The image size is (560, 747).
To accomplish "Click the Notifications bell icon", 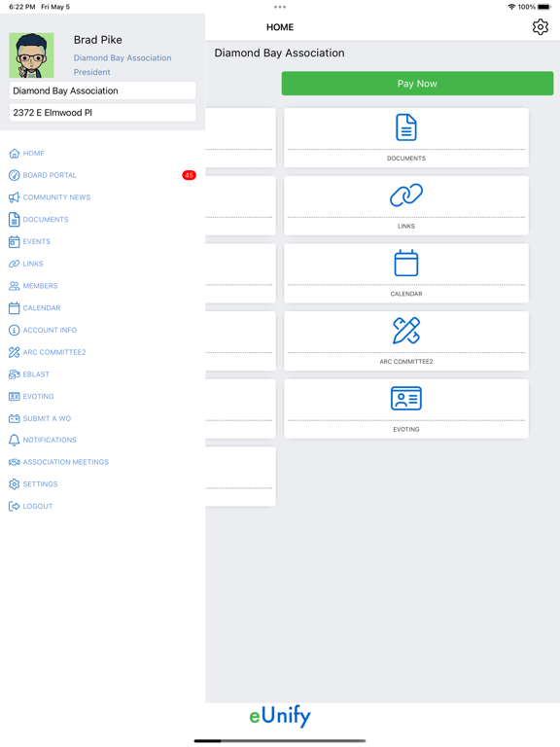I will 15,441.
